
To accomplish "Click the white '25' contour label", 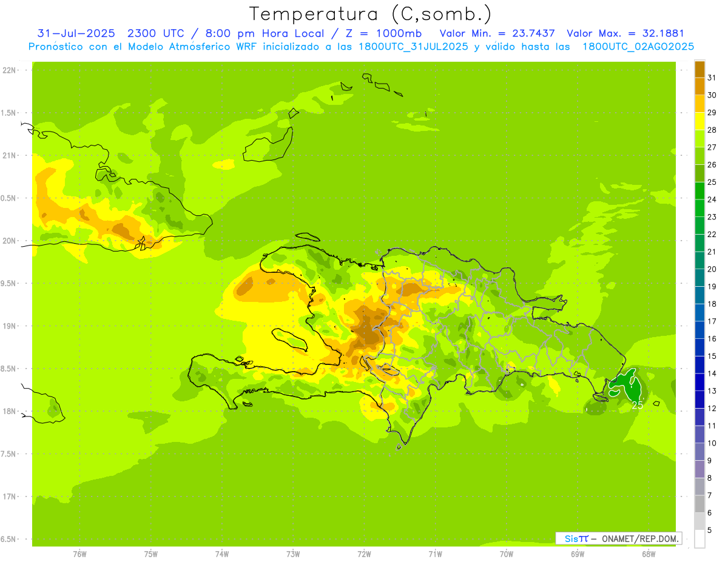I will 637,406.
